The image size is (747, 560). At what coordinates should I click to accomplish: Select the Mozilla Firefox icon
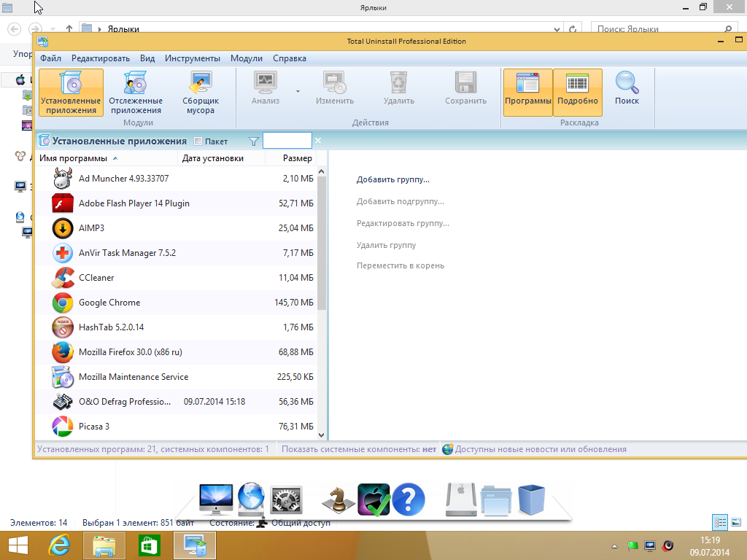pos(63,352)
